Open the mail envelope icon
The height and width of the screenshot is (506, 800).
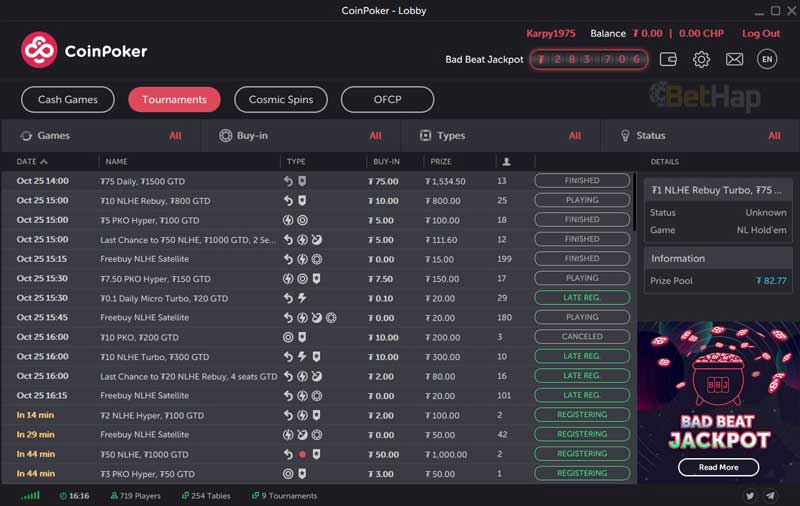734,60
